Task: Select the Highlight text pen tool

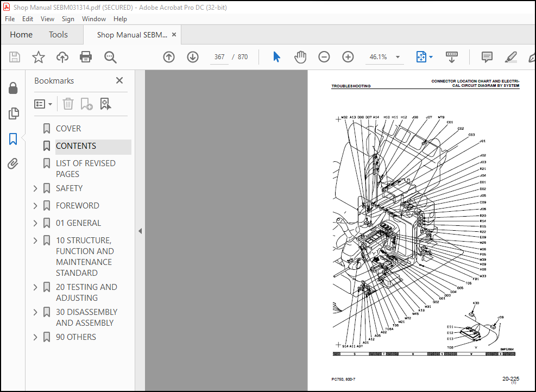Action: 510,56
